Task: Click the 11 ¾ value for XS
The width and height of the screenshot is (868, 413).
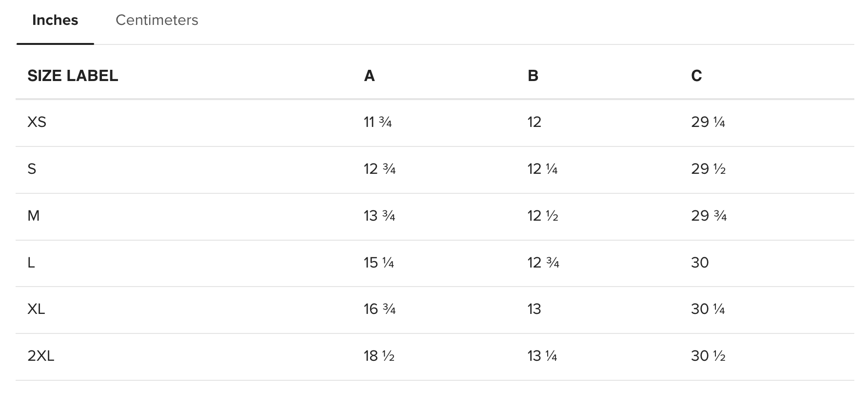Action: 378,122
